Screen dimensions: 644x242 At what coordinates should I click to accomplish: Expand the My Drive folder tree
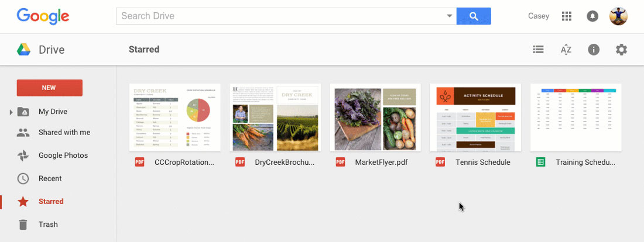pos(11,112)
